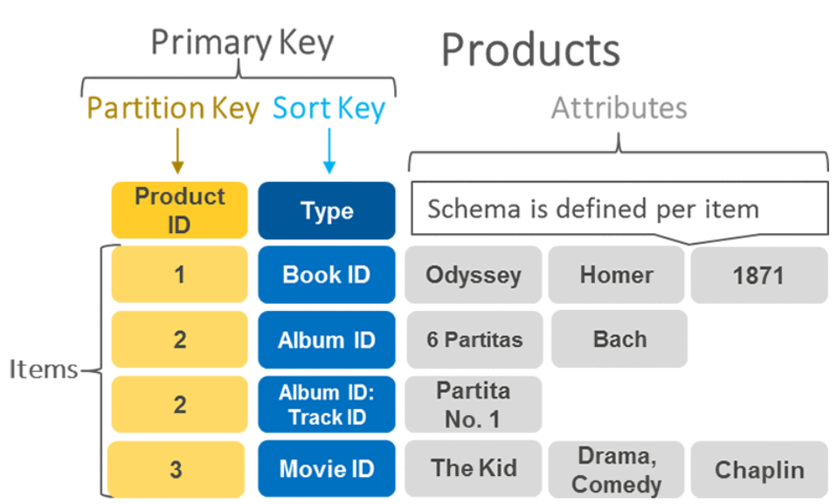Click the Schema is defined per item callout
Viewport: 837px width, 504px height.
(619, 209)
